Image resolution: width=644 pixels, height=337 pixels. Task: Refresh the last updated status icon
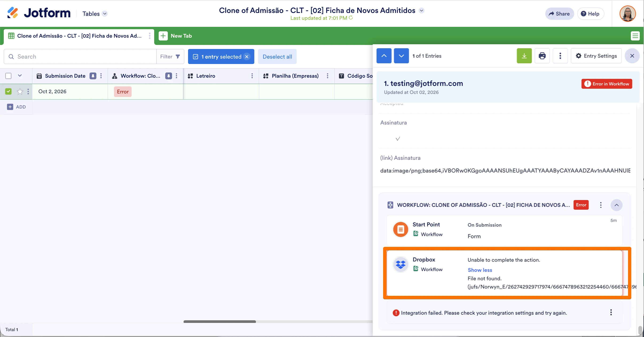[351, 18]
